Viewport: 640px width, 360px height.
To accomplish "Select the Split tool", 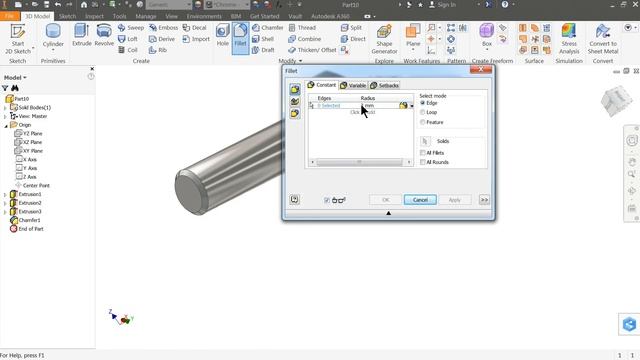I will click(x=351, y=28).
